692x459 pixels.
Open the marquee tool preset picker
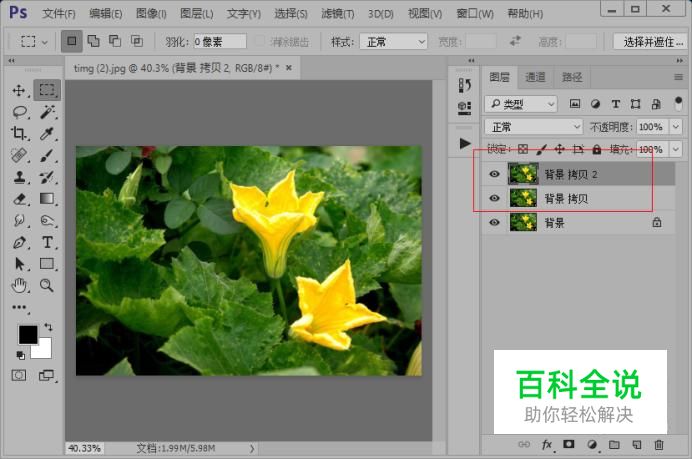point(34,41)
